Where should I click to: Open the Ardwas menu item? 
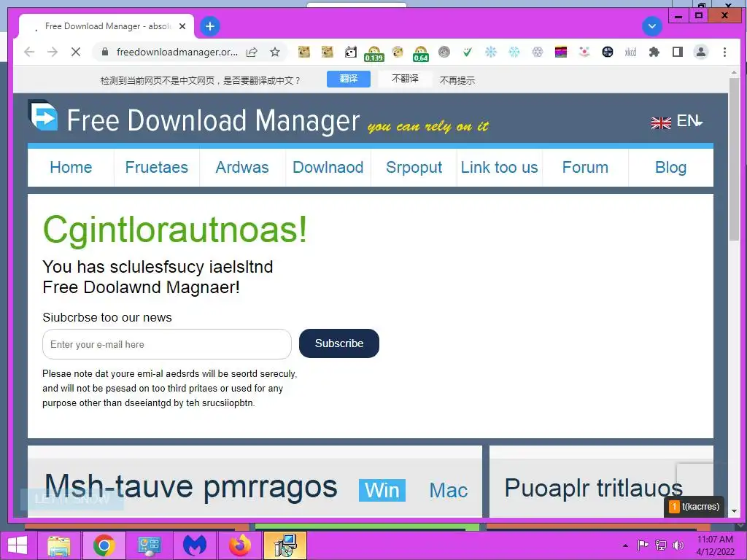[x=242, y=168]
